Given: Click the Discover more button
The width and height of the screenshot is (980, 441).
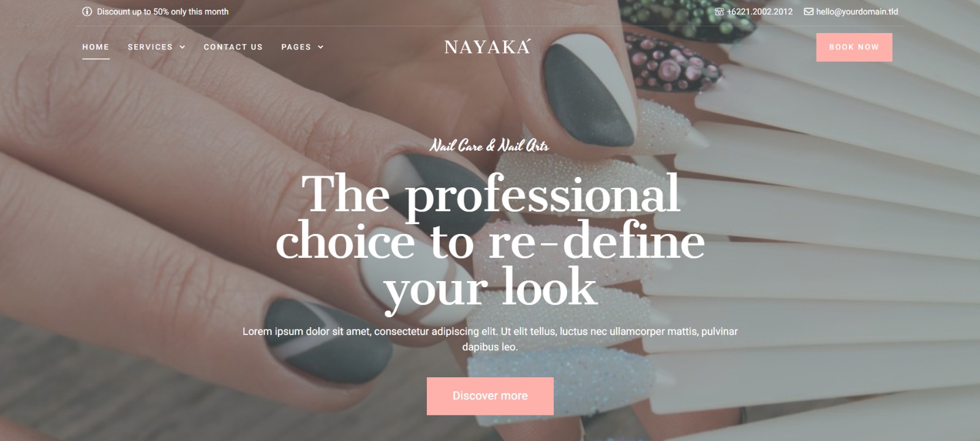Looking at the screenshot, I should [490, 396].
